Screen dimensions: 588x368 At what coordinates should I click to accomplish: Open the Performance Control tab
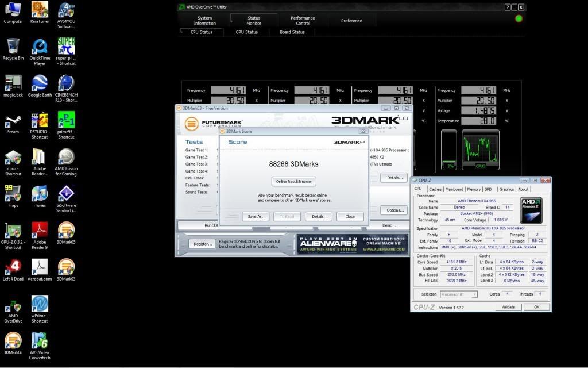[303, 21]
